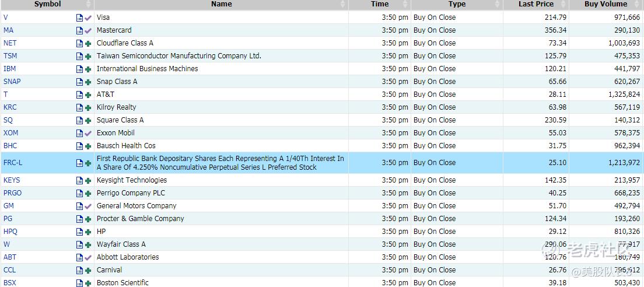Open the KEYS ticker symbol link
Screen dimensions: 644x287
[12, 180]
